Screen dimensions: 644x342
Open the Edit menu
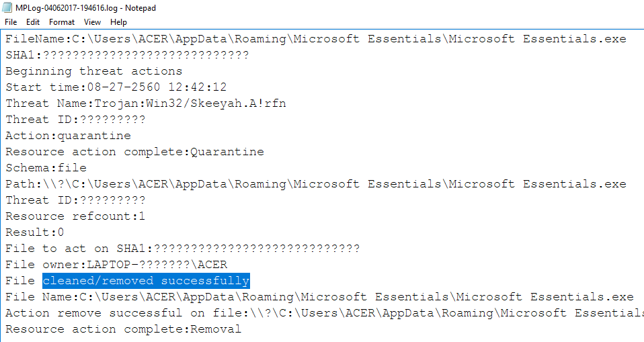coord(33,22)
